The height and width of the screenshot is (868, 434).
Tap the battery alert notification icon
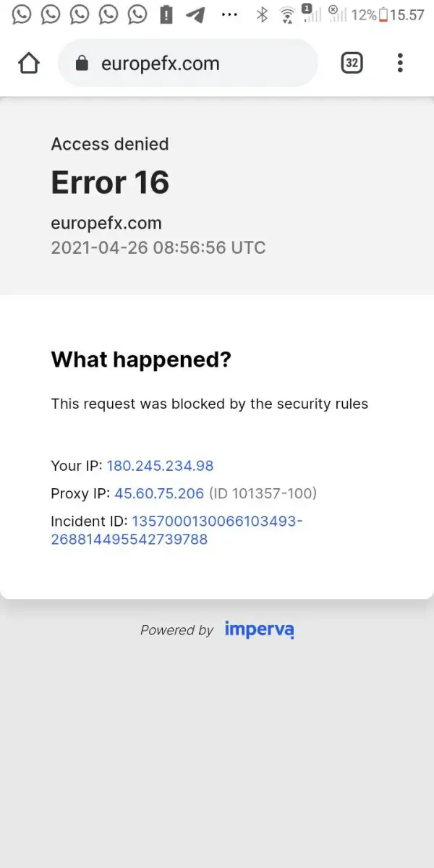tap(166, 14)
